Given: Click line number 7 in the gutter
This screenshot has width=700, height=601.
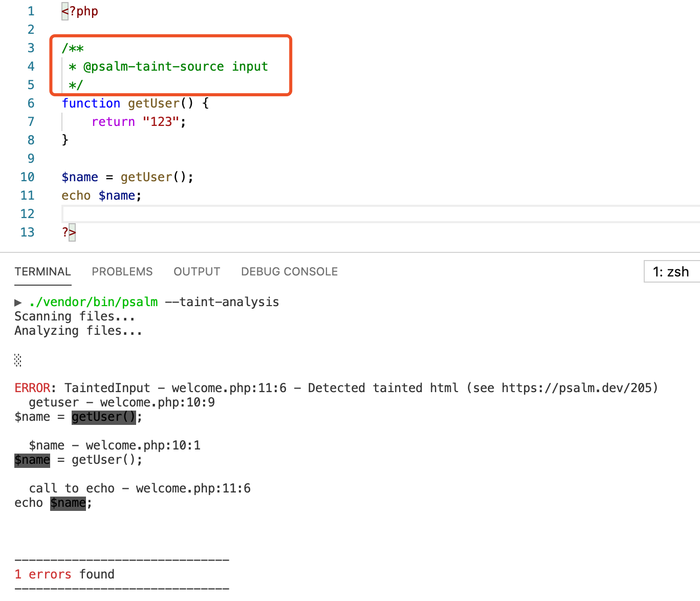Looking at the screenshot, I should tap(31, 122).
